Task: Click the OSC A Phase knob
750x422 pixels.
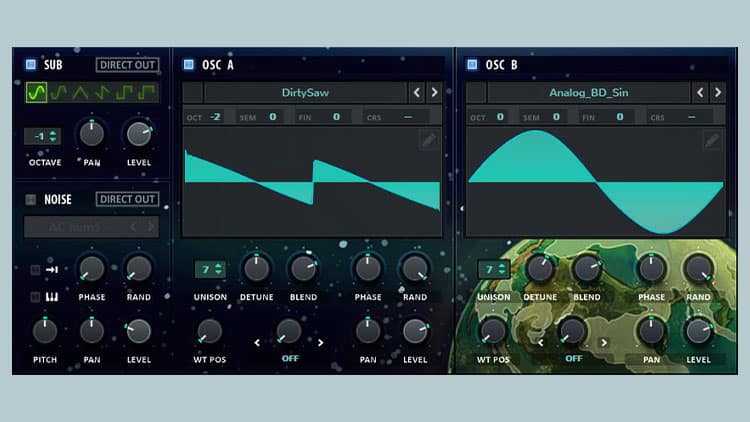Action: (x=368, y=268)
